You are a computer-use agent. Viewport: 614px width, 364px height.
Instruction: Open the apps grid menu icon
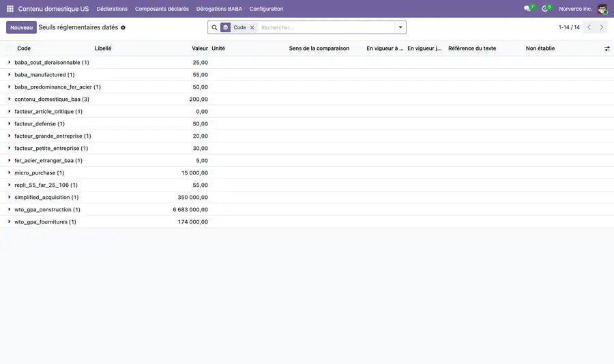click(x=10, y=9)
